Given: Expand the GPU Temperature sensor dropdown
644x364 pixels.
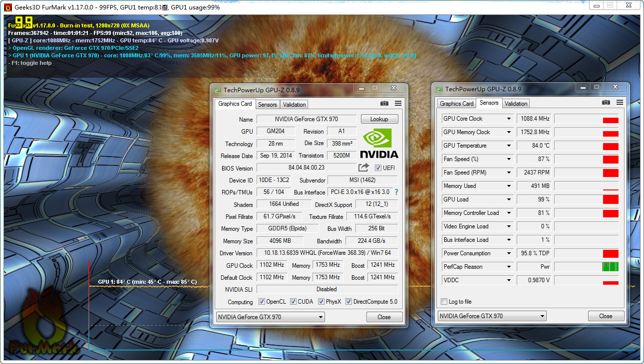Looking at the screenshot, I should pyautogui.click(x=509, y=146).
